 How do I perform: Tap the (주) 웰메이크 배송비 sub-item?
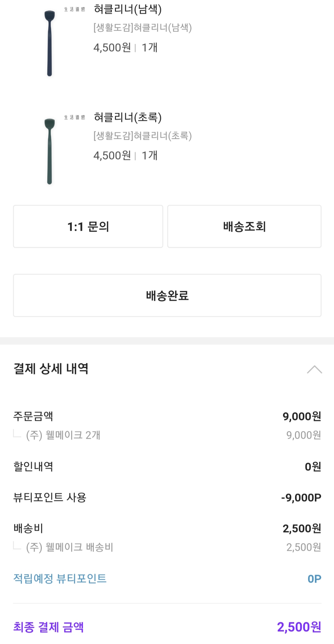[x=70, y=547]
